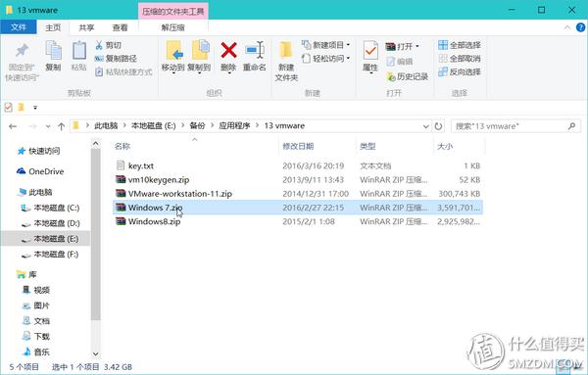
Task: Expand the address bar history dropdown
Action: point(425,126)
